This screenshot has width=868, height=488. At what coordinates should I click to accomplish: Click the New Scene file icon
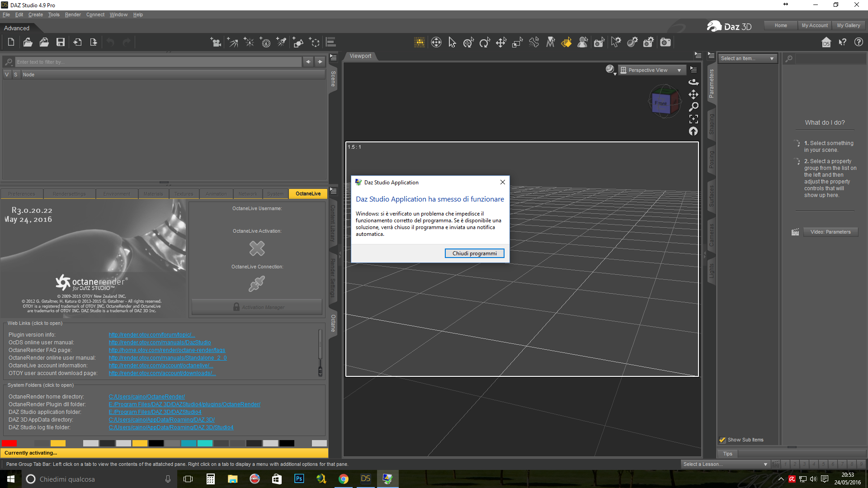pos(11,42)
